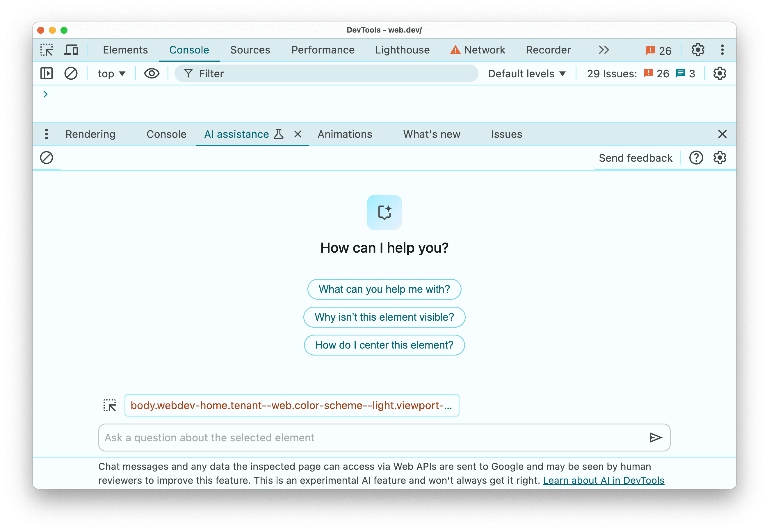Open AI assistance settings gear
This screenshot has width=769, height=532.
click(720, 158)
